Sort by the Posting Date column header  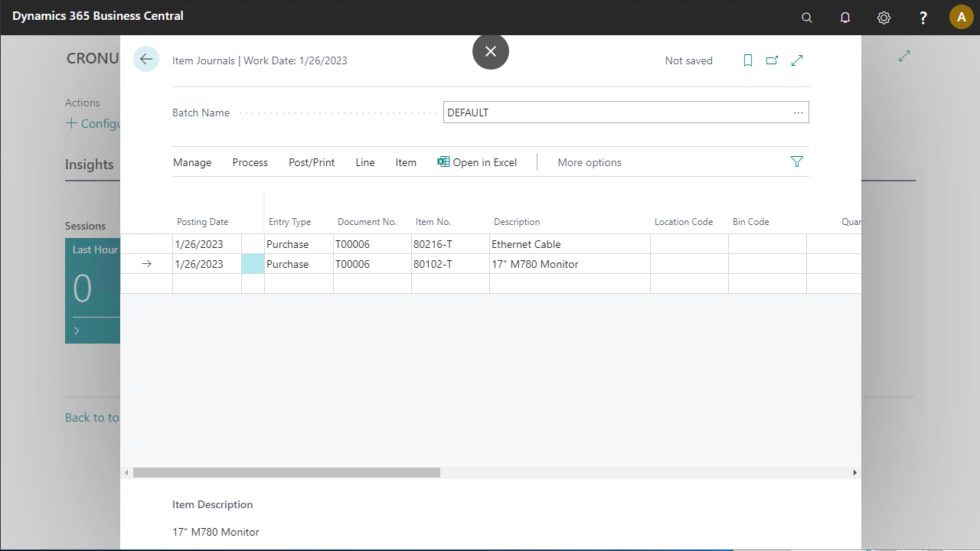[x=203, y=222]
